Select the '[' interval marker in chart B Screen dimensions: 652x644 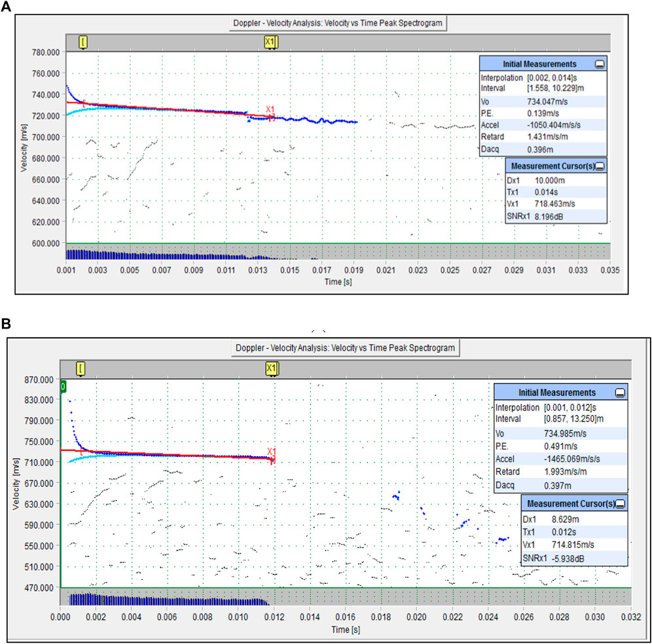(x=81, y=368)
